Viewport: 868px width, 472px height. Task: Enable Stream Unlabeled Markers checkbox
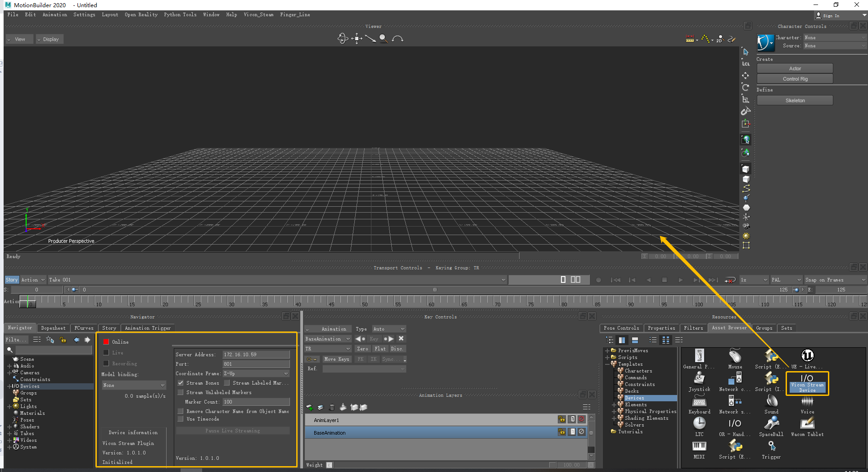click(x=181, y=392)
